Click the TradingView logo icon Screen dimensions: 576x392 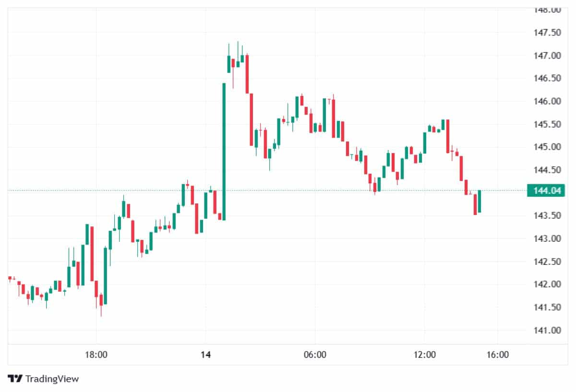point(15,379)
